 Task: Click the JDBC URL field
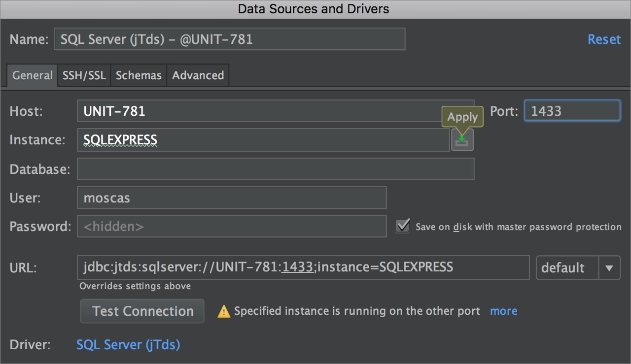[303, 267]
